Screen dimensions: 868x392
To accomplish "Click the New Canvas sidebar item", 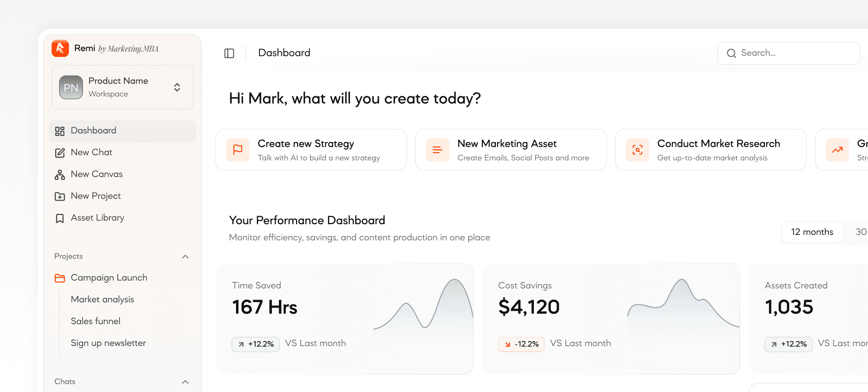I will pyautogui.click(x=97, y=174).
